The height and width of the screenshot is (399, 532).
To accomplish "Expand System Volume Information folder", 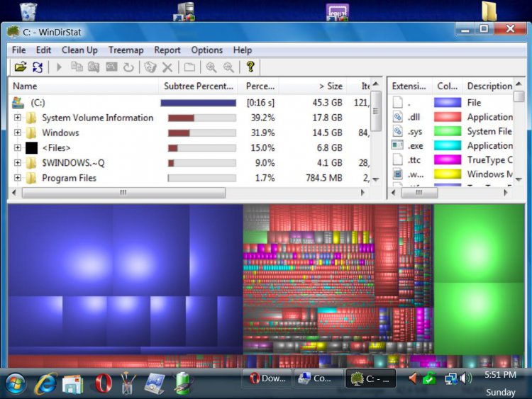I will coord(17,118).
